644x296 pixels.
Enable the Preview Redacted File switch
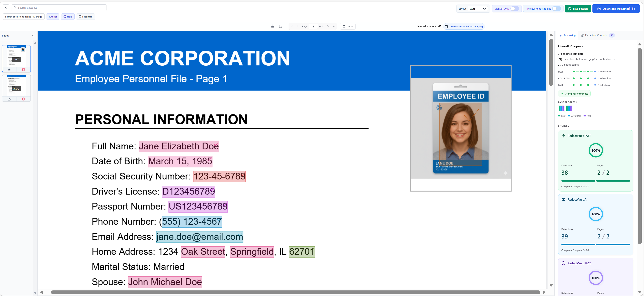556,9
